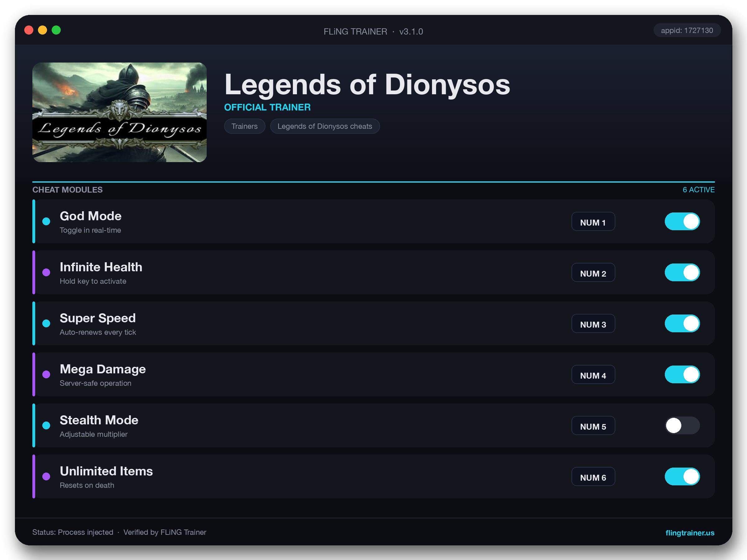The height and width of the screenshot is (560, 747).
Task: Select the Unlimited Items title
Action: pos(106,471)
